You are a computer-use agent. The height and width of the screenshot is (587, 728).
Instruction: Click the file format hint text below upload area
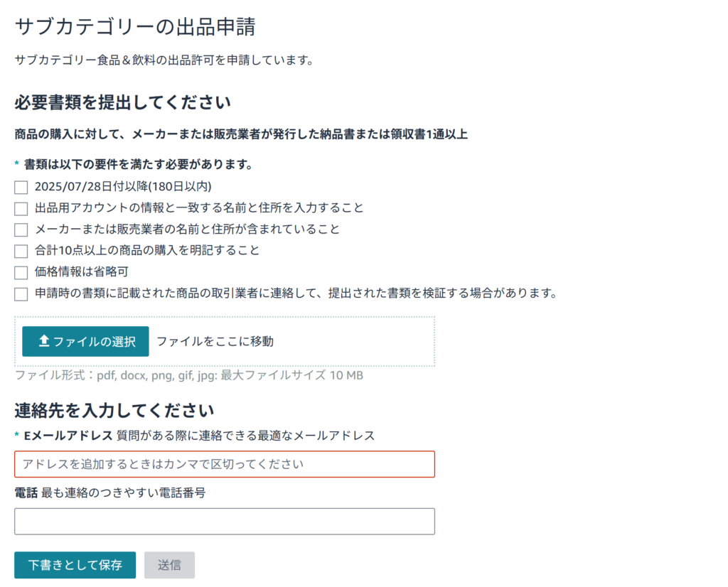click(x=188, y=375)
